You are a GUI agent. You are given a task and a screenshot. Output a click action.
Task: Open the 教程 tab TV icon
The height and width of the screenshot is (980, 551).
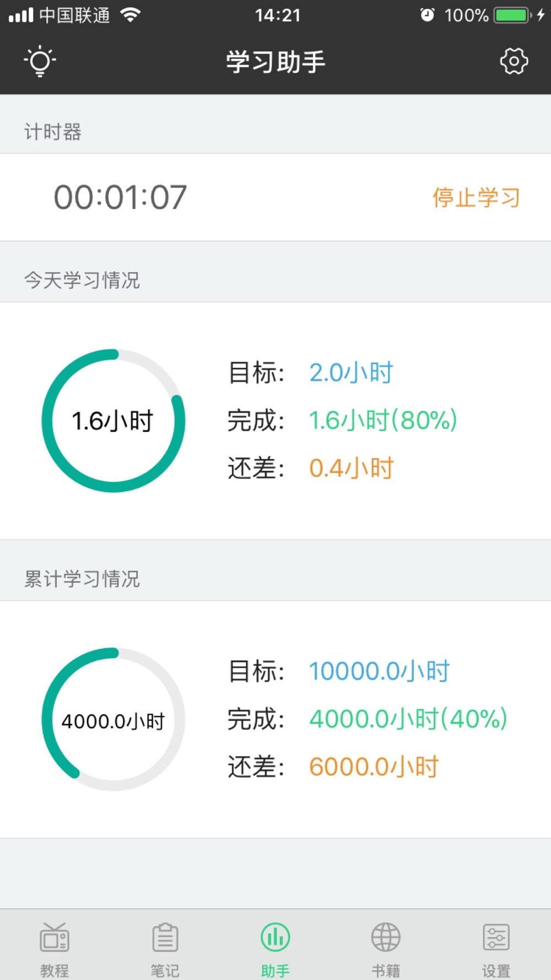55,937
